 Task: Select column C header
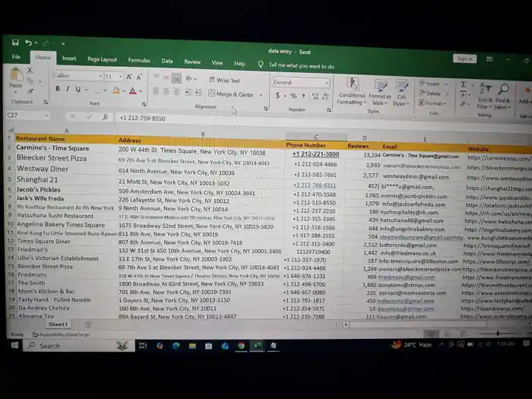pos(316,137)
